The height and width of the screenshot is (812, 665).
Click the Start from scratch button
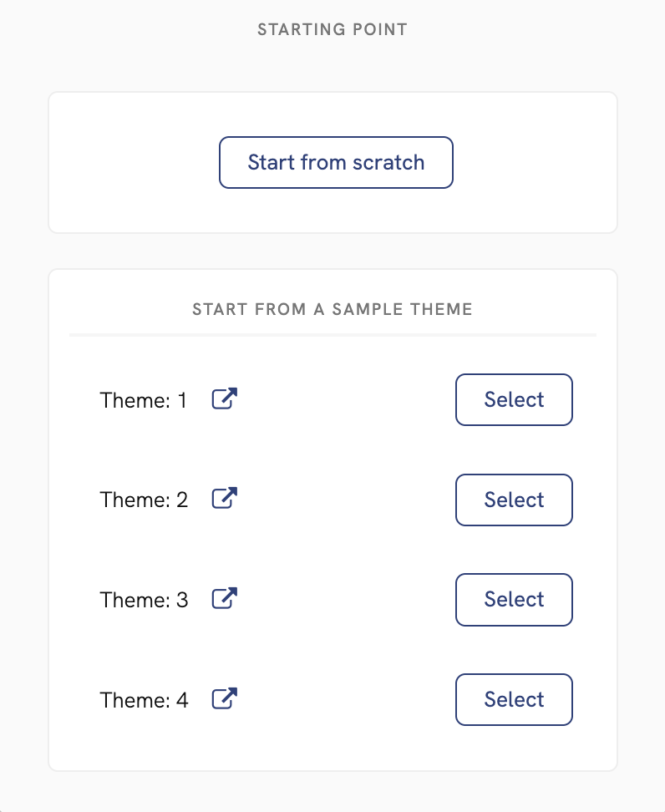click(336, 162)
